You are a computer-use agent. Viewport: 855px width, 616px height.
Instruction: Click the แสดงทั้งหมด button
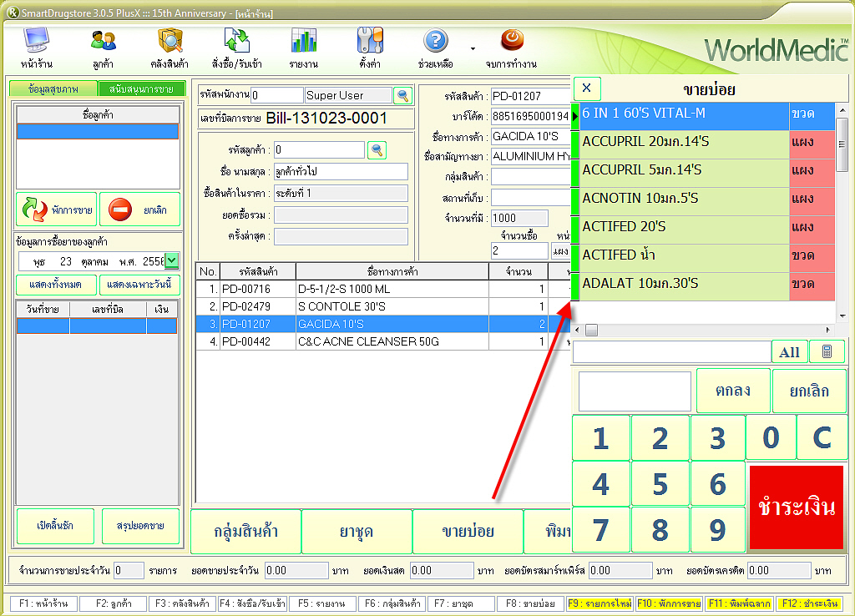coord(56,285)
